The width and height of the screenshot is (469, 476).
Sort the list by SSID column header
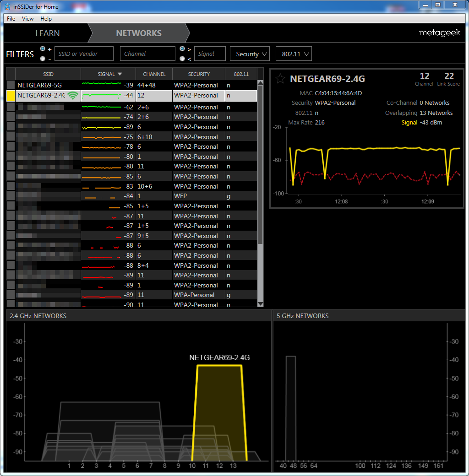[48, 74]
